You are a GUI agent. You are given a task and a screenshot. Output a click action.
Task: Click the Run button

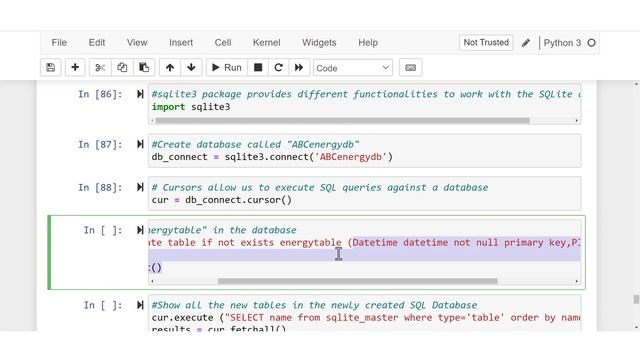227,67
